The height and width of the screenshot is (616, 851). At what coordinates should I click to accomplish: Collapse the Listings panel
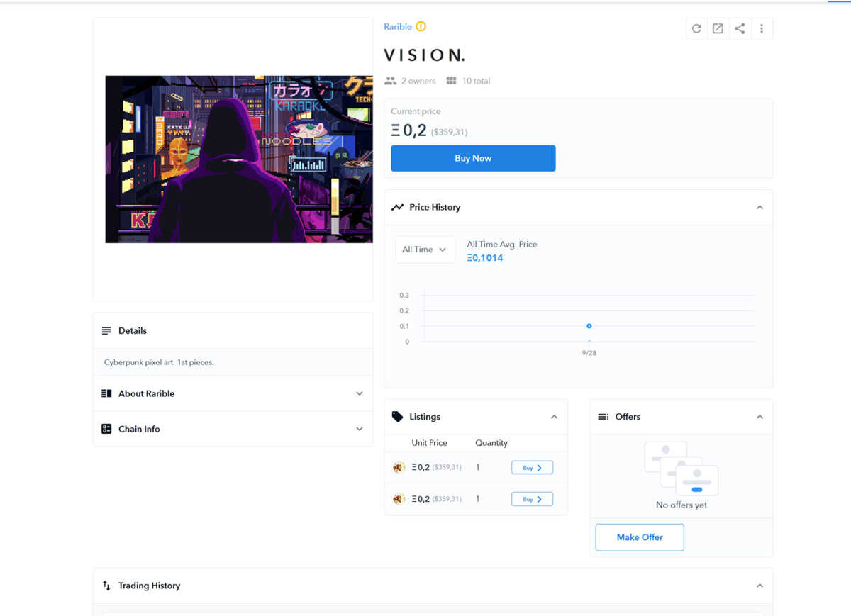(554, 417)
